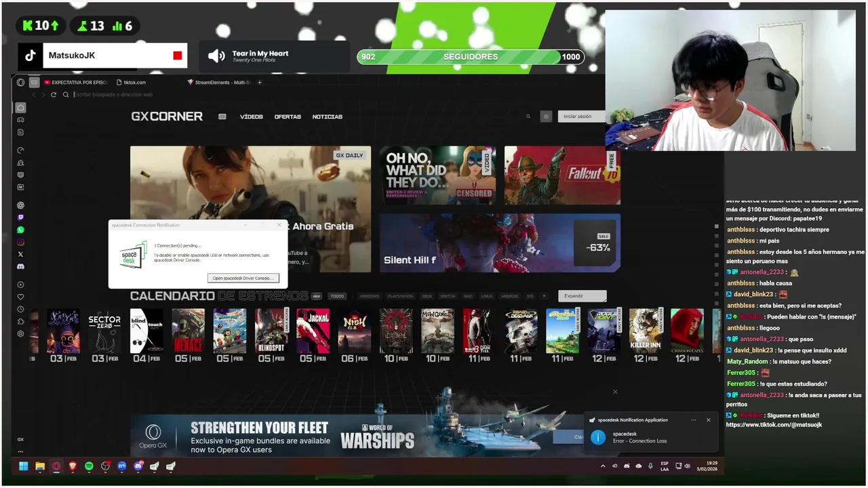The height and width of the screenshot is (488, 868).
Task: Select the LINUX platform filter
Action: (x=487, y=296)
